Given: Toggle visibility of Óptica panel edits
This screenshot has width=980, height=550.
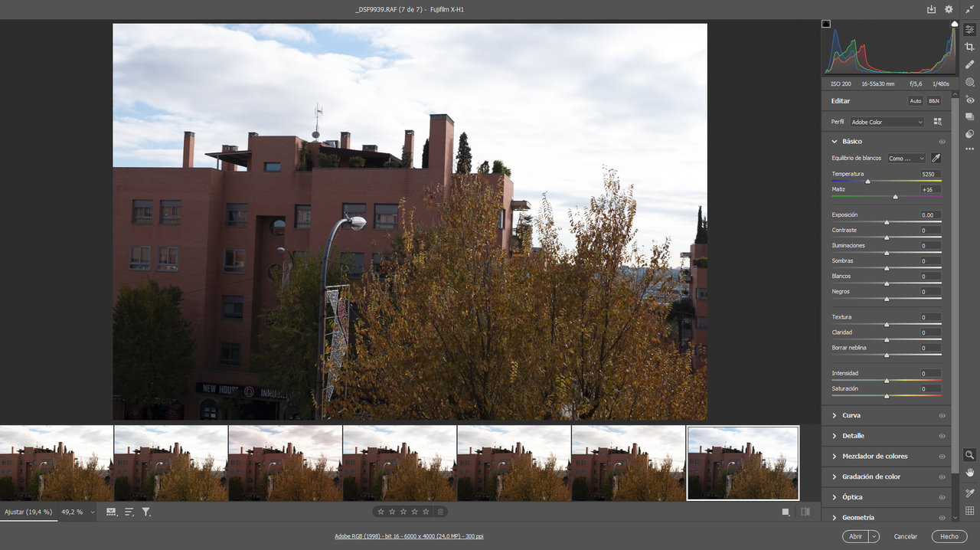Looking at the screenshot, I should point(942,497).
